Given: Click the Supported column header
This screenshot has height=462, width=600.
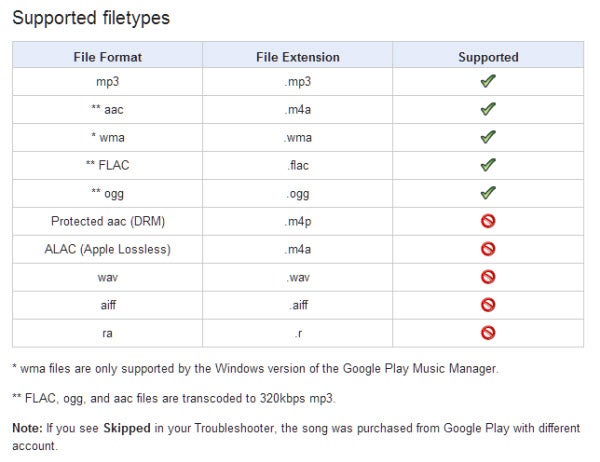Looking at the screenshot, I should click(488, 57).
